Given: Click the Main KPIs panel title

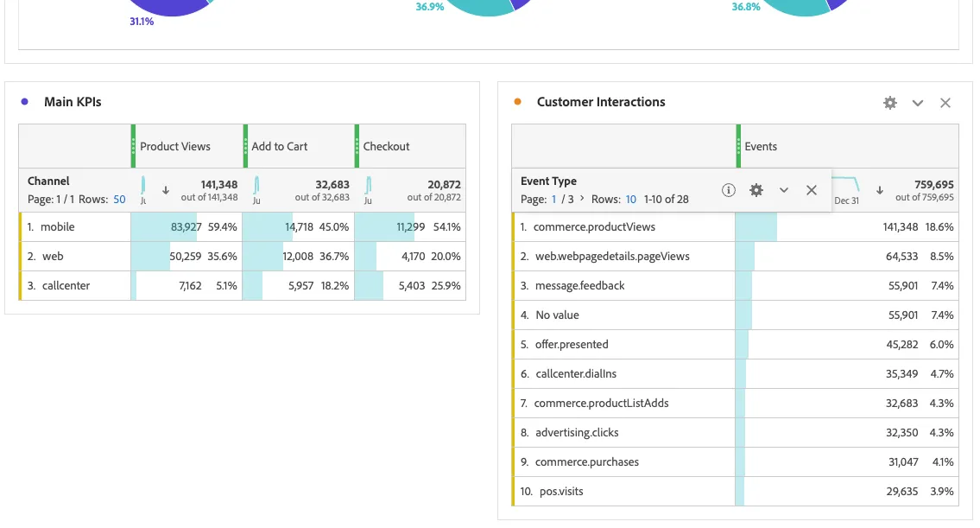Looking at the screenshot, I should 73,102.
